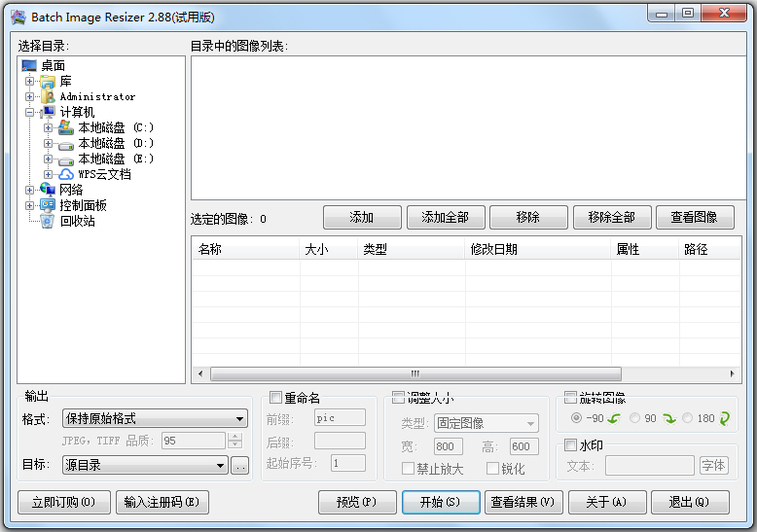The width and height of the screenshot is (757, 532).
Task: Click the scrollbar right arrow in file table
Action: (732, 373)
